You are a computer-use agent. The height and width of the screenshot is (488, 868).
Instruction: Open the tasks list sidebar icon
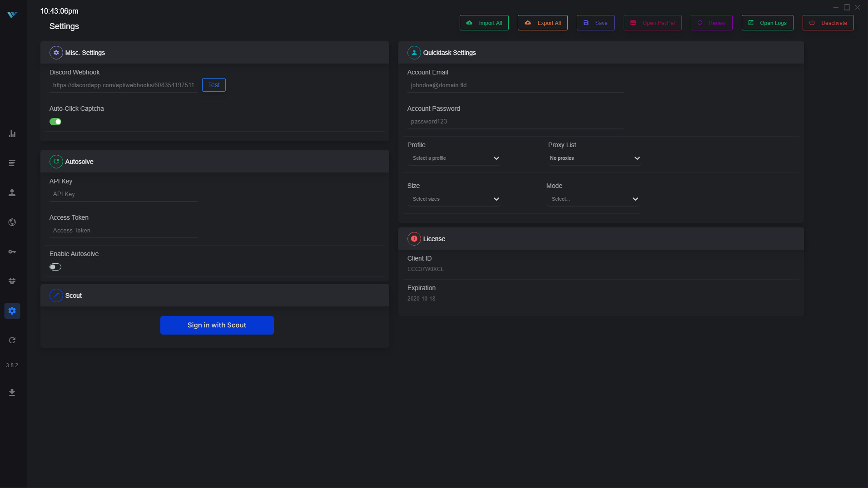[12, 163]
